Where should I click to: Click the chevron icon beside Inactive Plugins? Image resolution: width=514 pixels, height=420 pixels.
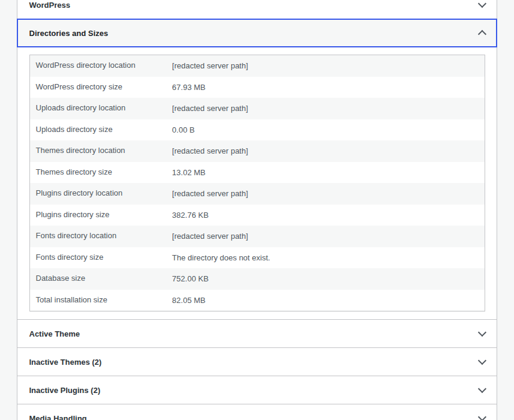click(x=482, y=390)
